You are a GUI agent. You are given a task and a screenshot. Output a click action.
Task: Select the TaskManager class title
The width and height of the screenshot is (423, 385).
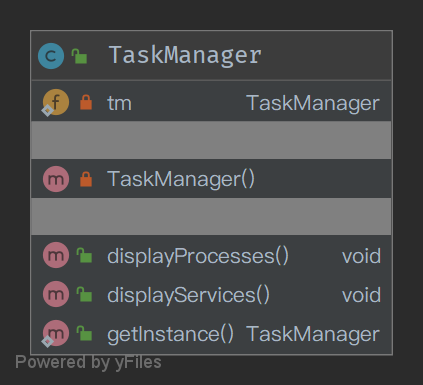(x=185, y=55)
